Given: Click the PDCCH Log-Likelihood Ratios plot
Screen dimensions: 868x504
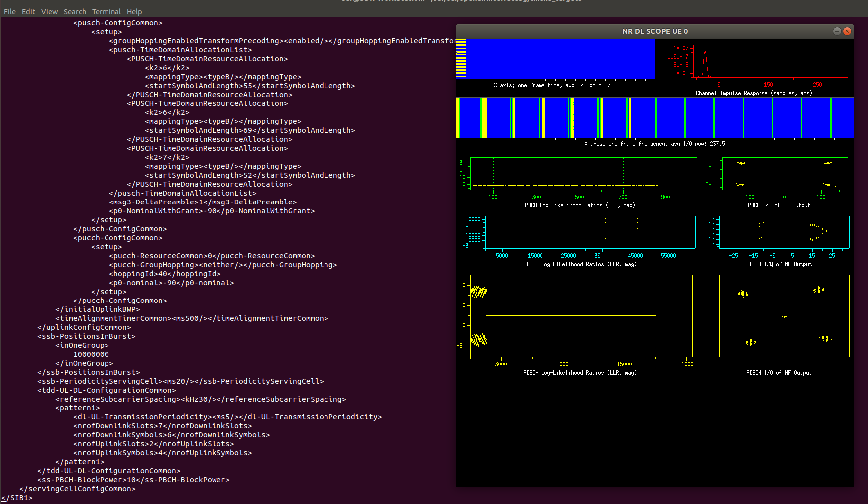Looking at the screenshot, I should tap(590, 232).
